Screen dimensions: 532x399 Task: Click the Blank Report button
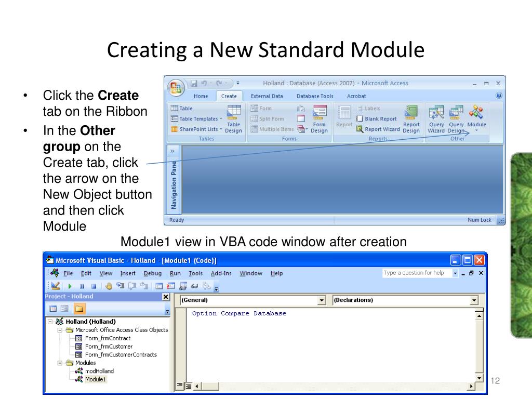pos(377,119)
